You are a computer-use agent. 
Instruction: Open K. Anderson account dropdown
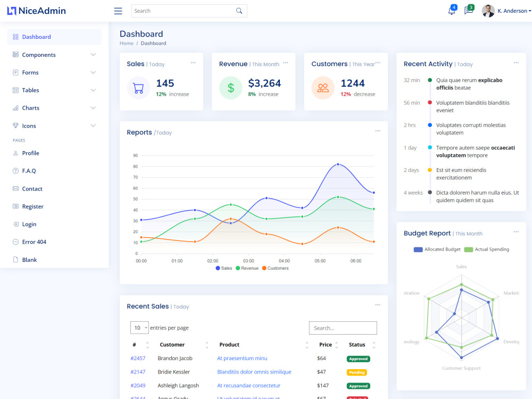(514, 11)
